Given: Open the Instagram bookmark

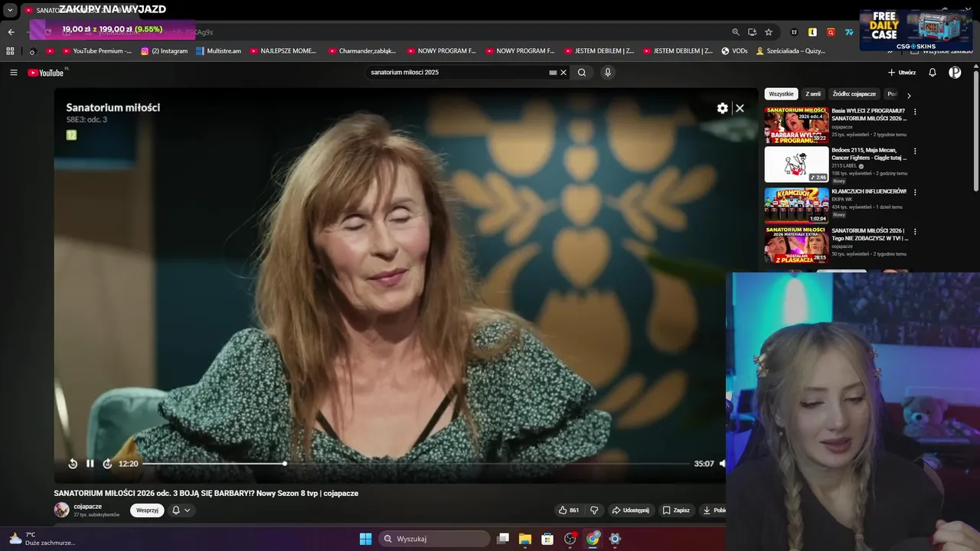Looking at the screenshot, I should coord(165,51).
